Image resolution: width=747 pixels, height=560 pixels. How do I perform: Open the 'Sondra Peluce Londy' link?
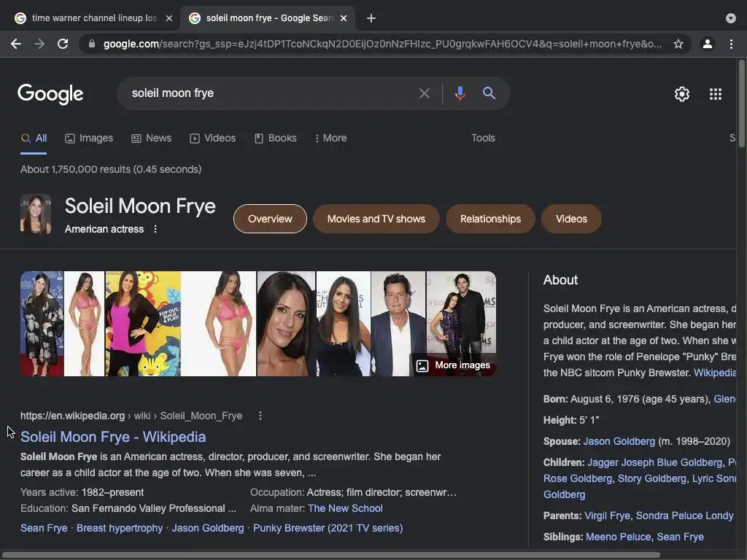click(684, 516)
